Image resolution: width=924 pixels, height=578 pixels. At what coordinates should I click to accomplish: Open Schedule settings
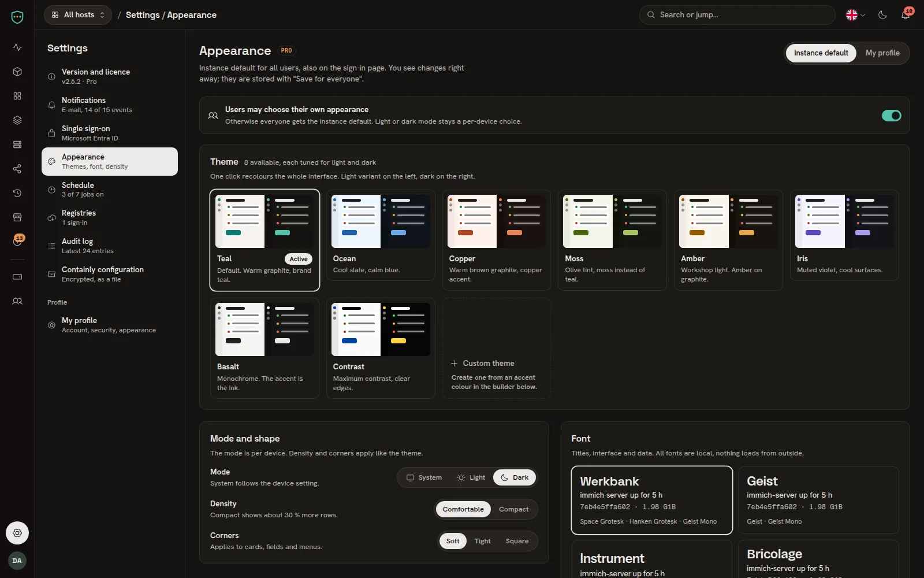pos(110,190)
